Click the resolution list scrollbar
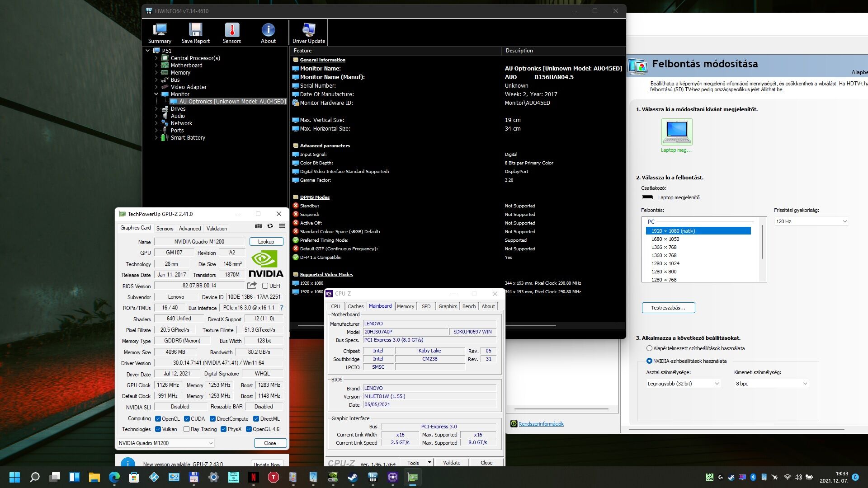 point(763,242)
